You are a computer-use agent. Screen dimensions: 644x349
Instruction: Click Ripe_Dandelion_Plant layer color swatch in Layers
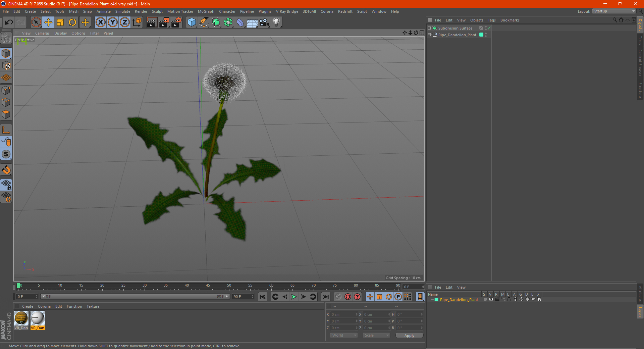click(x=436, y=300)
